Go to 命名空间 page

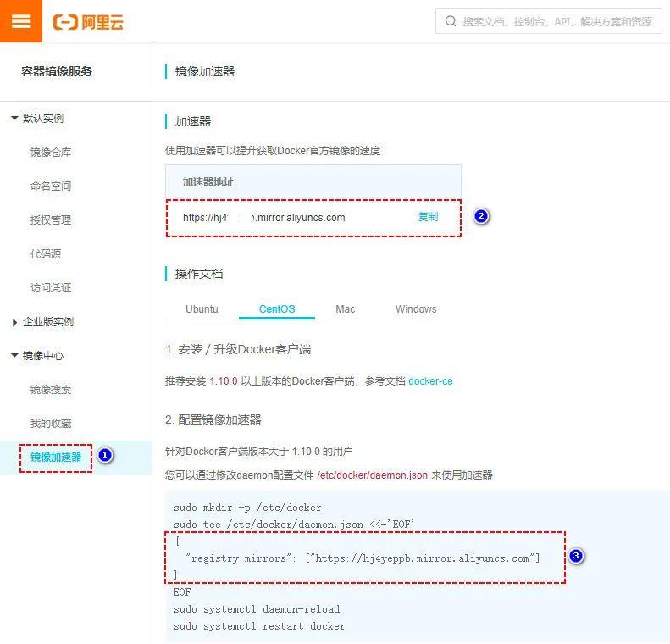[x=51, y=186]
